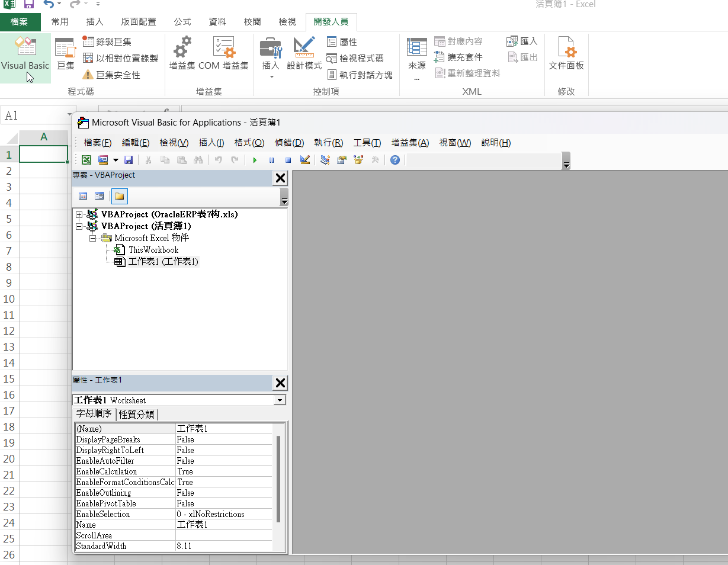Switch to the 校閱 ribbon tab

pyautogui.click(x=252, y=22)
